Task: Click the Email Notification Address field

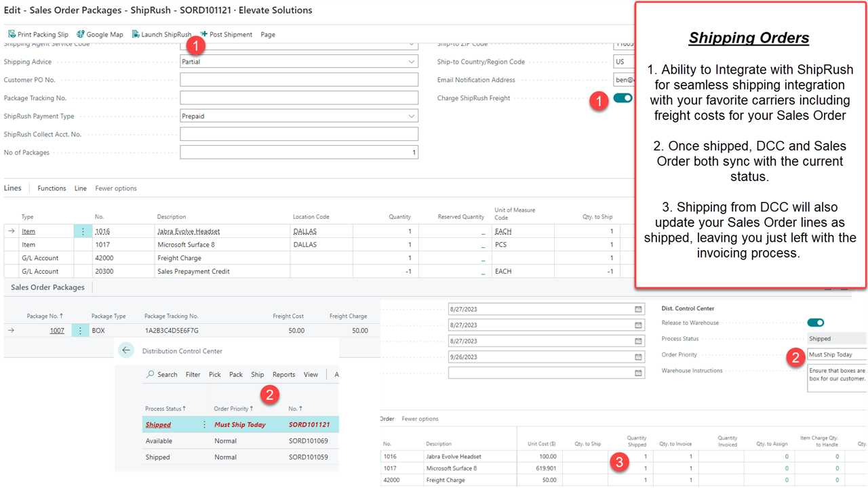Action: 624,80
